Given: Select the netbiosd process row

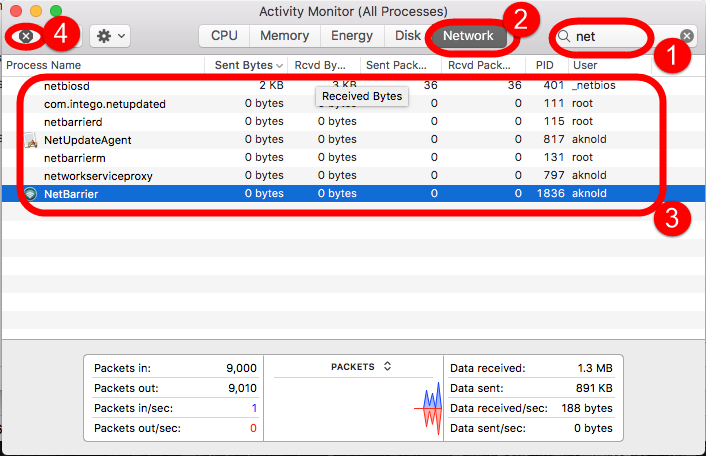Looking at the screenshot, I should point(150,86).
